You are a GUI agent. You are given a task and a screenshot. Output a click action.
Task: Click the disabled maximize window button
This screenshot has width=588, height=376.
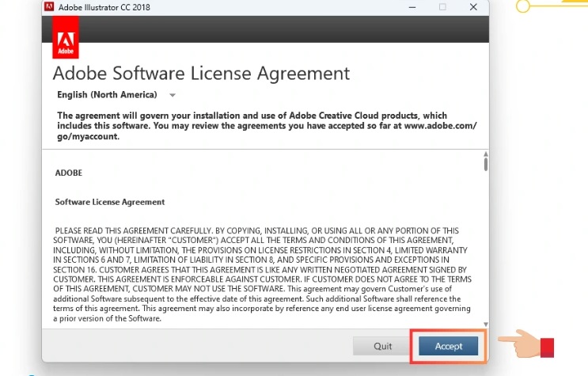point(442,7)
